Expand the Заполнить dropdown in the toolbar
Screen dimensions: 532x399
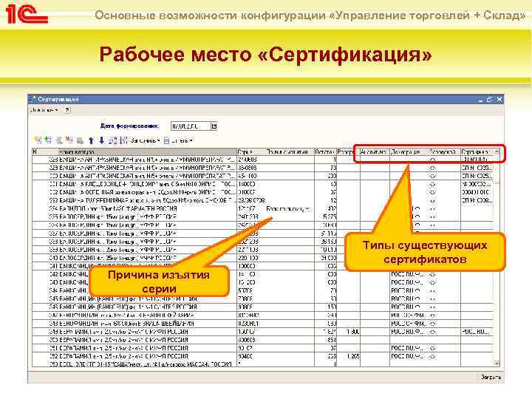click(x=146, y=140)
